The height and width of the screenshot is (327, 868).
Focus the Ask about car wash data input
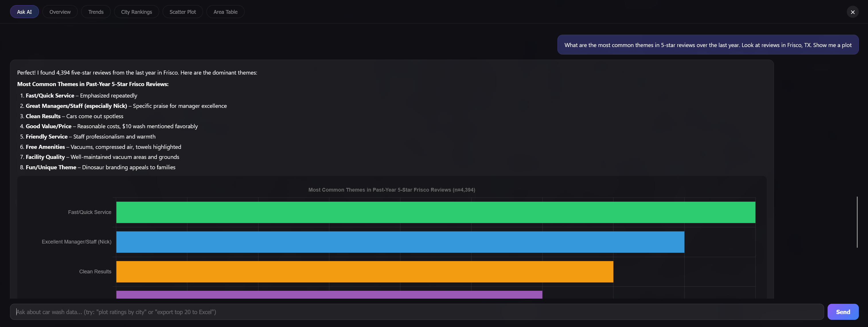417,312
